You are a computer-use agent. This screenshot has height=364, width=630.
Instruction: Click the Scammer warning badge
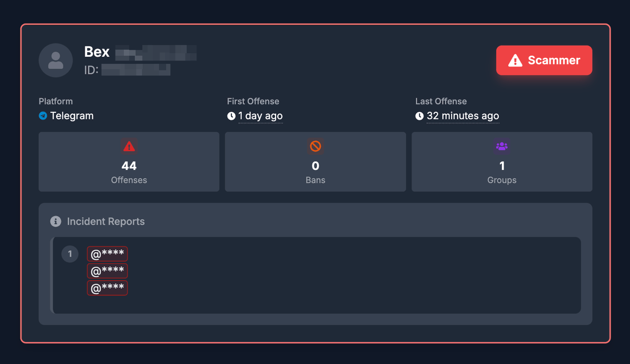coord(544,60)
